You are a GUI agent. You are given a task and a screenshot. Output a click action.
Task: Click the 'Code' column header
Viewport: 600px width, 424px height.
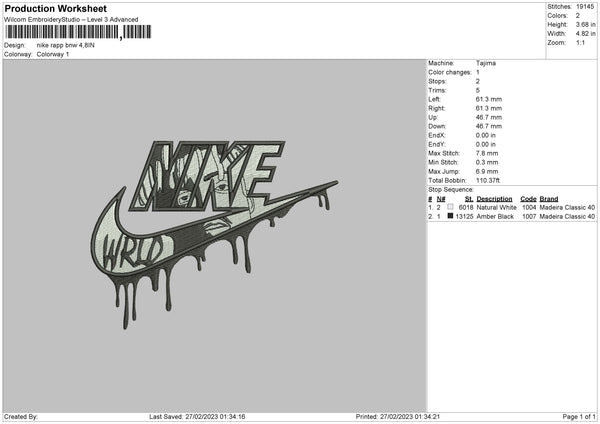[528, 199]
